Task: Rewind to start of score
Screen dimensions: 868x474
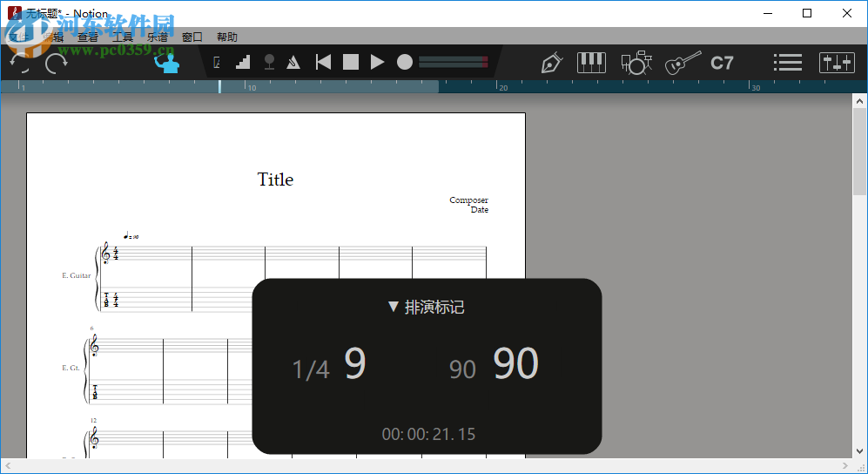Action: tap(323, 62)
